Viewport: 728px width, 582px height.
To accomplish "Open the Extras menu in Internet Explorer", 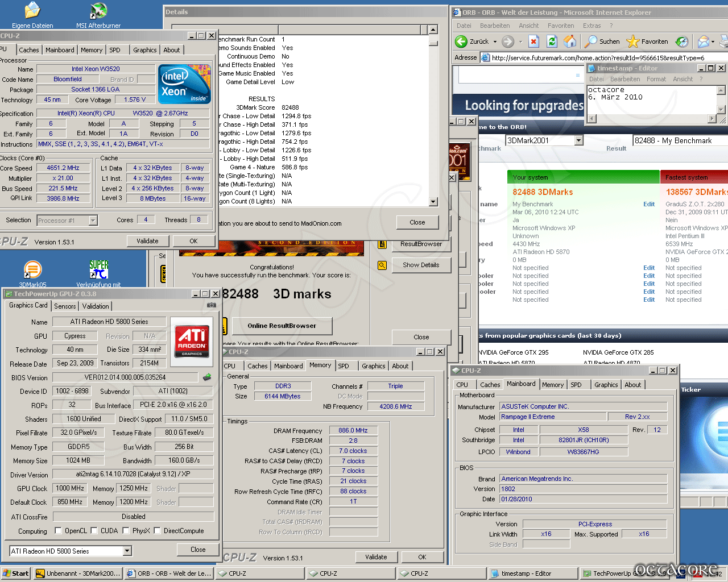I will pyautogui.click(x=591, y=26).
